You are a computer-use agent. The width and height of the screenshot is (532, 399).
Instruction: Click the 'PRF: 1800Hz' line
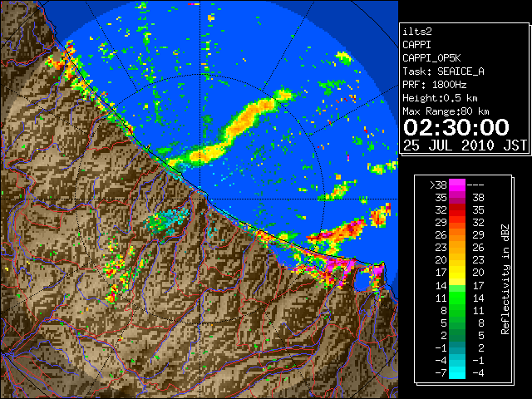[x=434, y=85]
